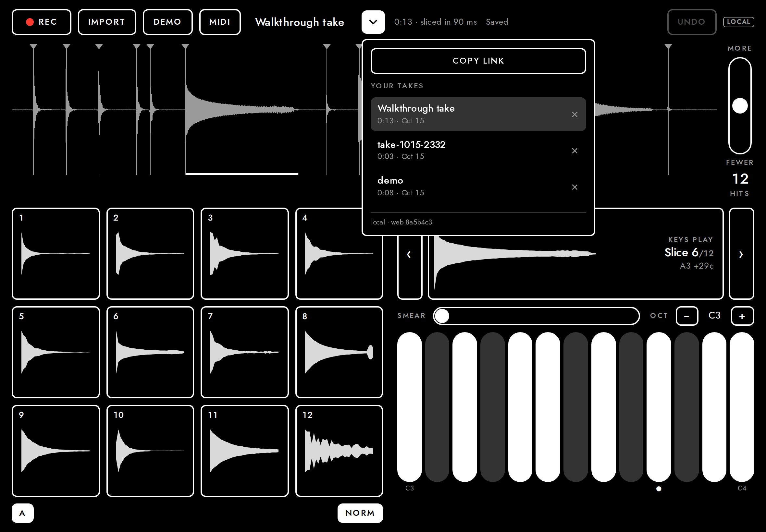Screen dimensions: 766x532
Task: Trigger slice pad 1
Action: (56, 254)
